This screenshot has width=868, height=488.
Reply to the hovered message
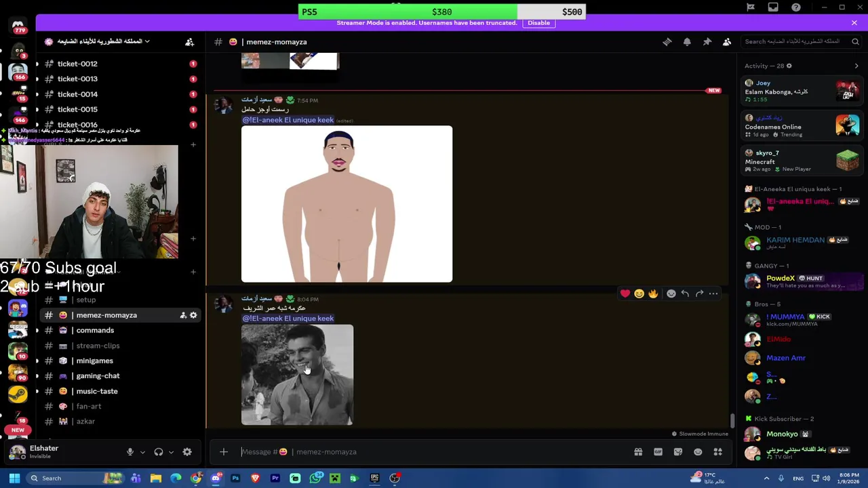coord(685,293)
